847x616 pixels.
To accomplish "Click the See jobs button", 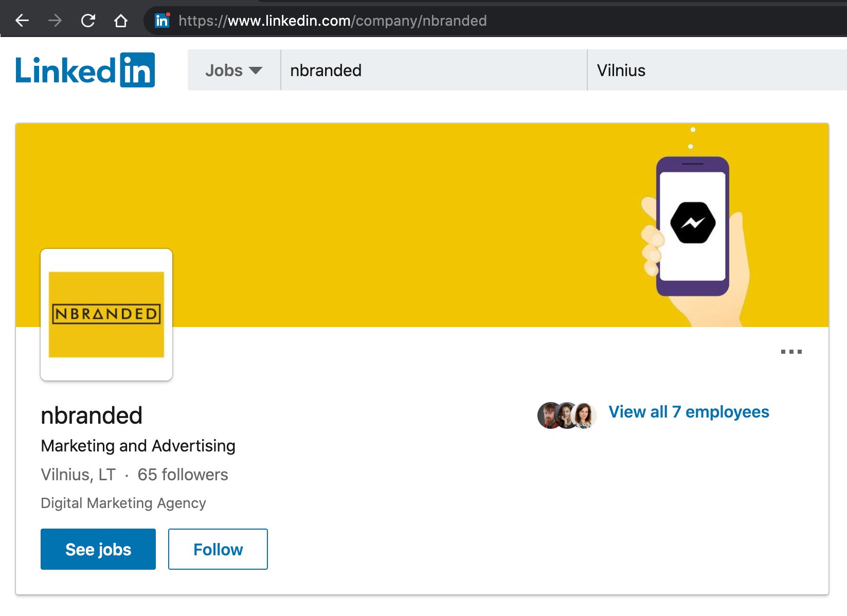I will (x=98, y=549).
